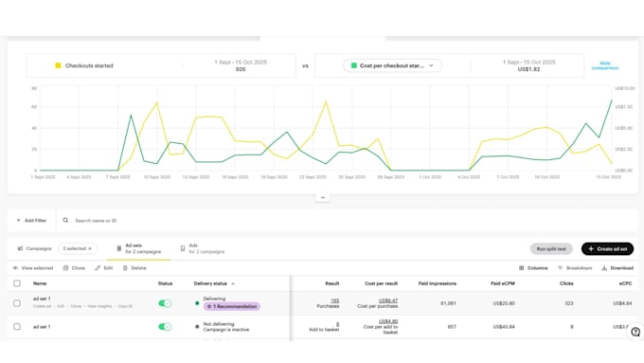Open the Campaigns tab
644x363 pixels.
[x=34, y=248]
